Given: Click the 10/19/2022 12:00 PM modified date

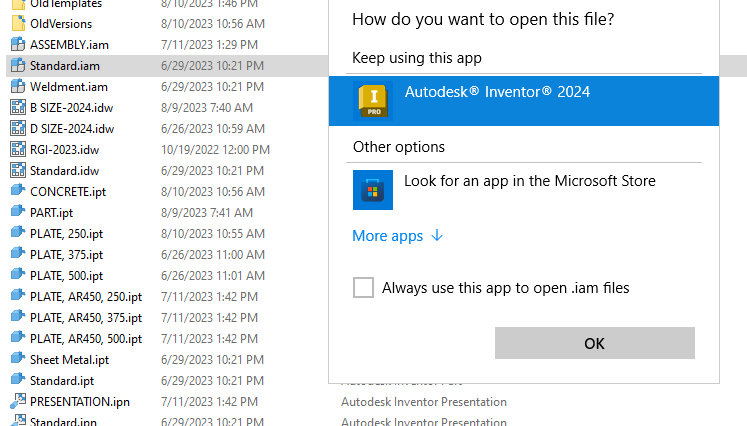Looking at the screenshot, I should pos(215,150).
